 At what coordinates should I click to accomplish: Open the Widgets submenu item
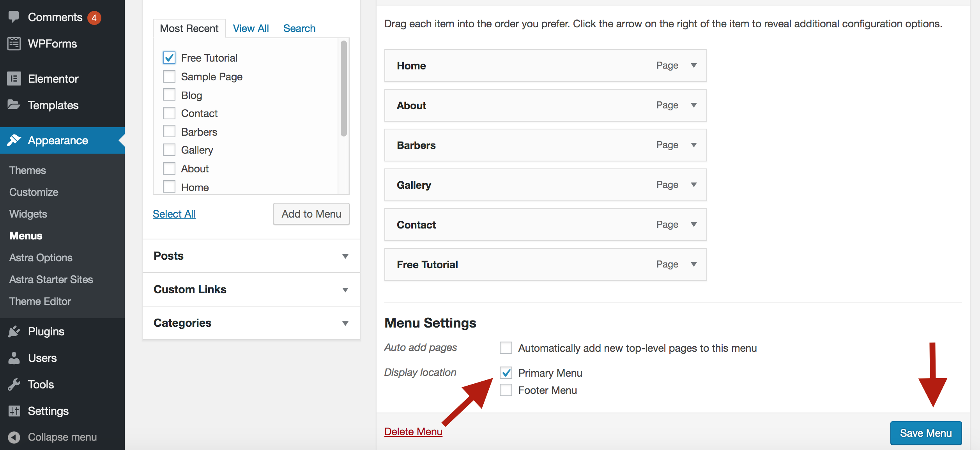pyautogui.click(x=28, y=214)
